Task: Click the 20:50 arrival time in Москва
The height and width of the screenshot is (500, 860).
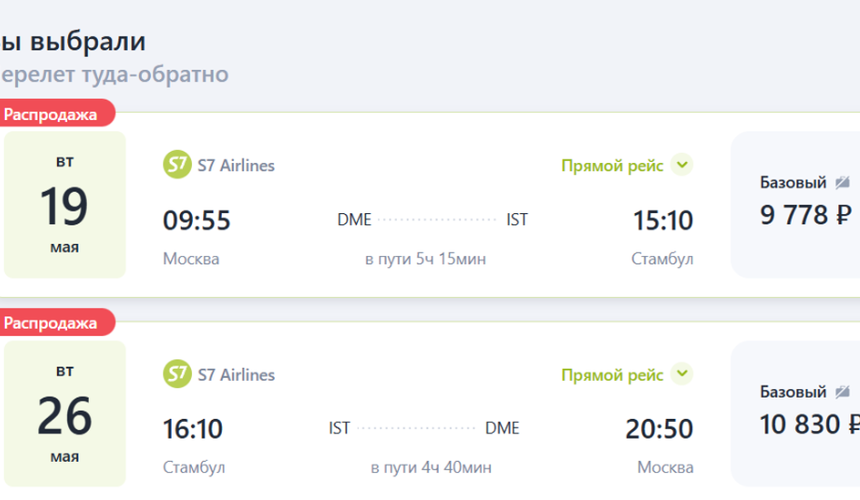Action: coord(659,429)
